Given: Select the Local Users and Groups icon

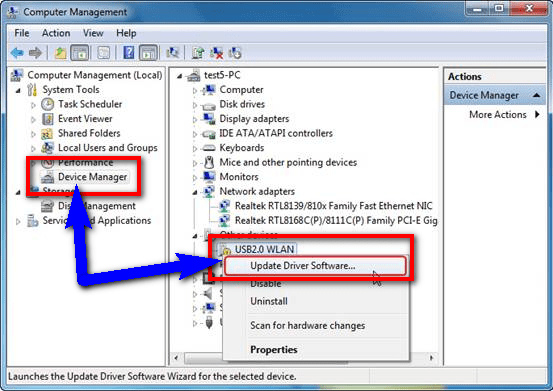Looking at the screenshot, I should pyautogui.click(x=47, y=148).
